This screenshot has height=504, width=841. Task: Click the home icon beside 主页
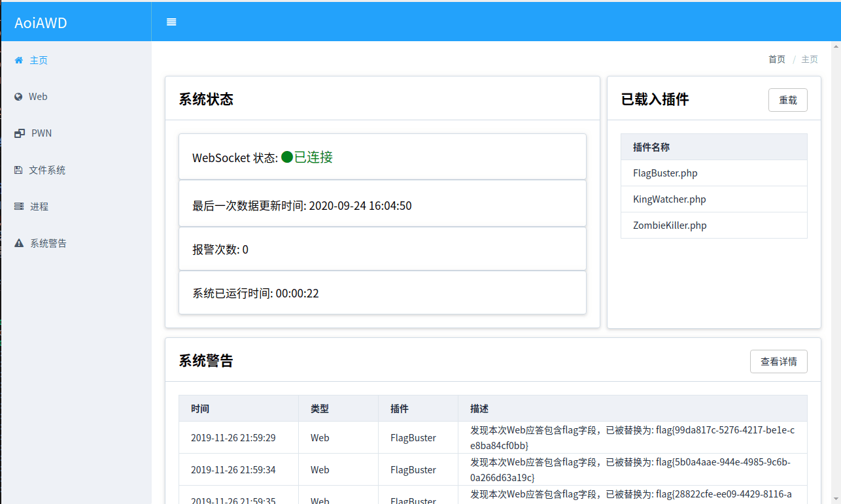tap(19, 60)
